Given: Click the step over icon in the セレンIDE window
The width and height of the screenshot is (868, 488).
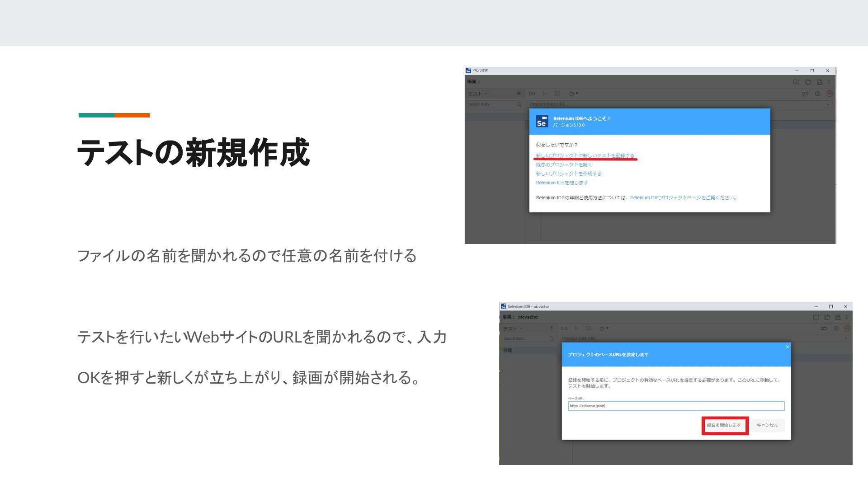Looking at the screenshot, I should [557, 94].
